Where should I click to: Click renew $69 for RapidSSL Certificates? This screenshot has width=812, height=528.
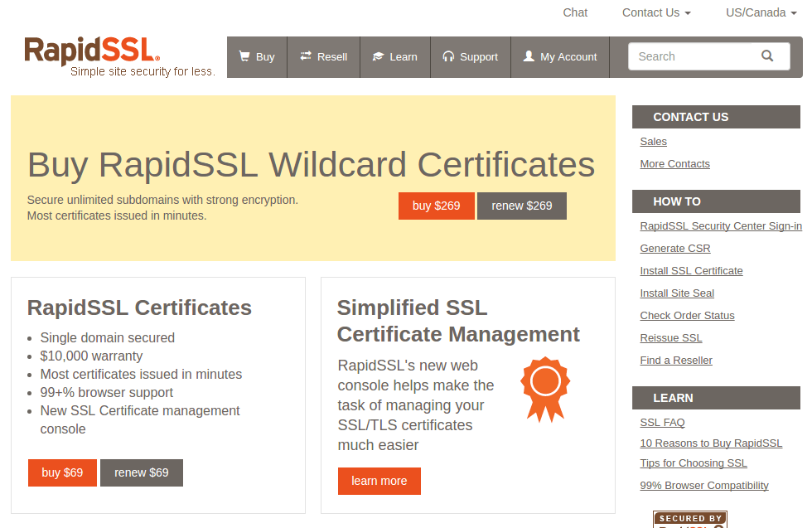pos(141,472)
